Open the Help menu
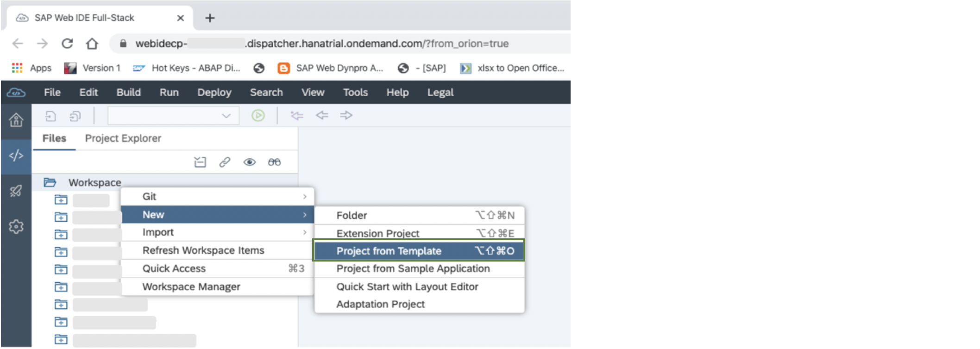The image size is (980, 349). (x=397, y=93)
